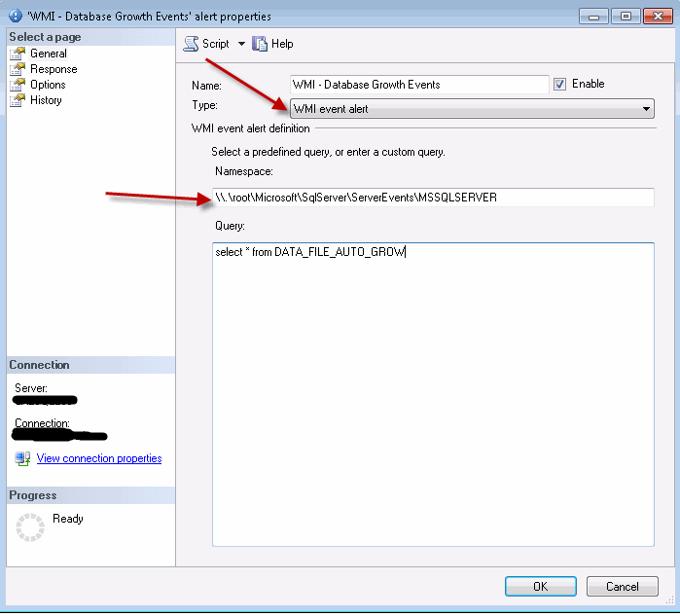The height and width of the screenshot is (616, 680).
Task: Click the History page icon
Action: [x=18, y=100]
